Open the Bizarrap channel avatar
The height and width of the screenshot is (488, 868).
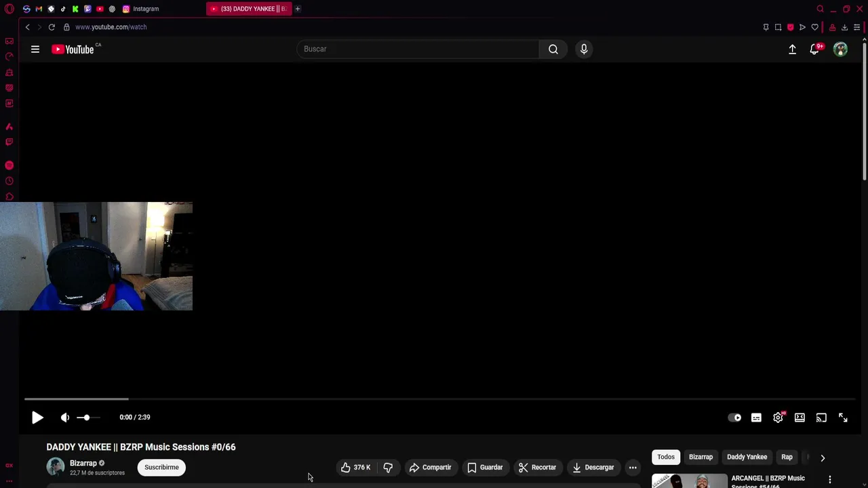click(56, 467)
